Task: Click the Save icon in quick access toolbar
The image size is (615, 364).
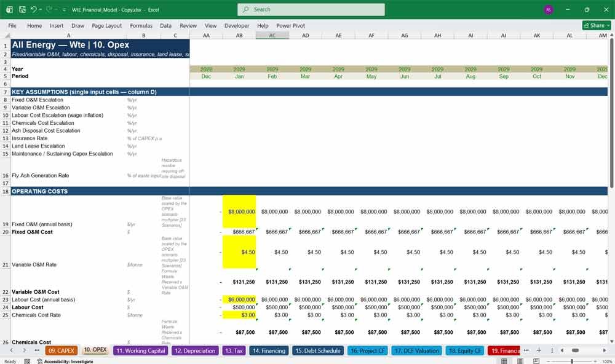Action: [22, 9]
